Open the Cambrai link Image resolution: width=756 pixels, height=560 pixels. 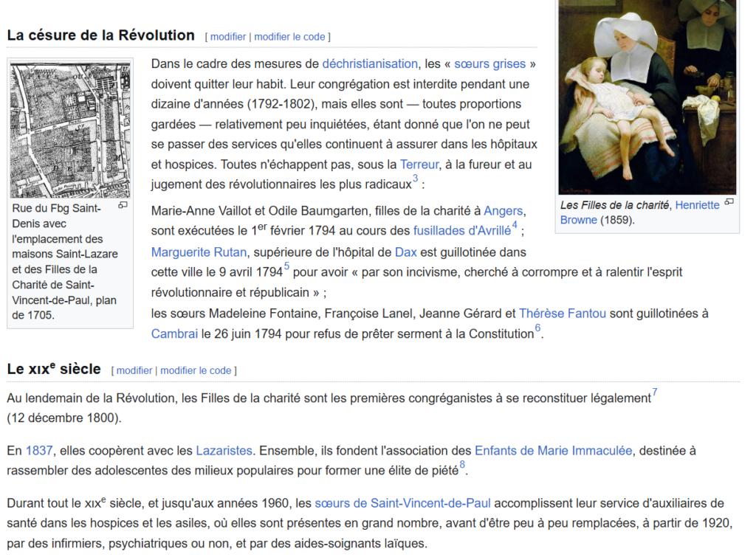[174, 333]
